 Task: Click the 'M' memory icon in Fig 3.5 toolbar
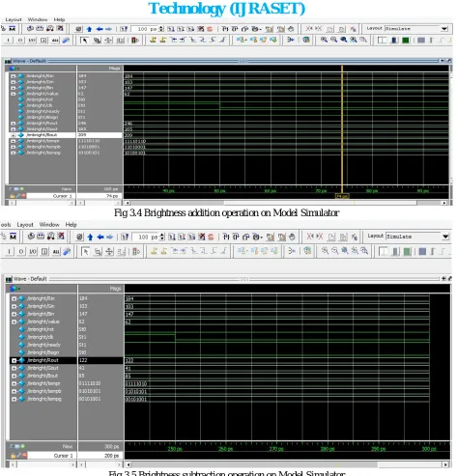pyautogui.click(x=13, y=237)
